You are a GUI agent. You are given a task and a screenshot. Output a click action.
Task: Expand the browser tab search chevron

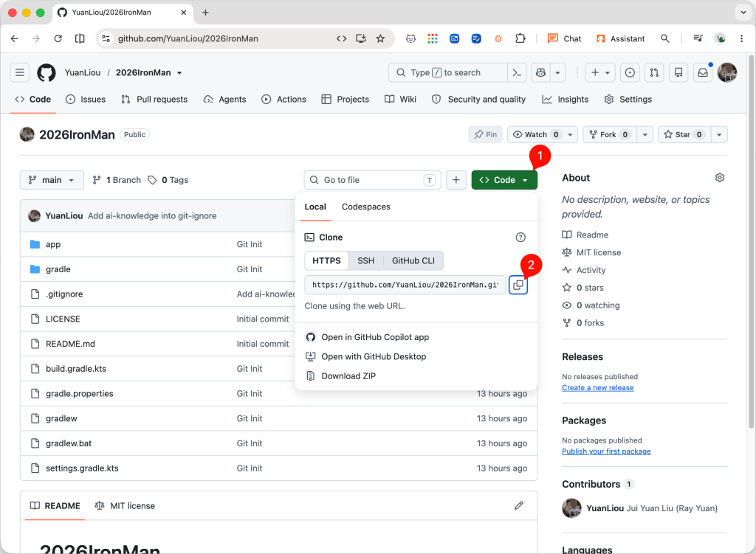743,13
